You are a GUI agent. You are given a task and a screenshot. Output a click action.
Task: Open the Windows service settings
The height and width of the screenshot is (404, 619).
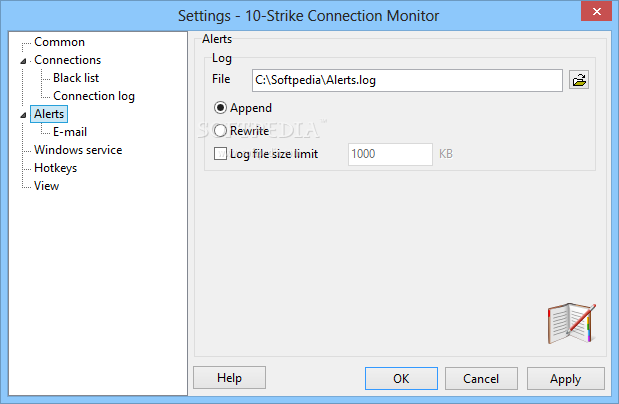[78, 150]
